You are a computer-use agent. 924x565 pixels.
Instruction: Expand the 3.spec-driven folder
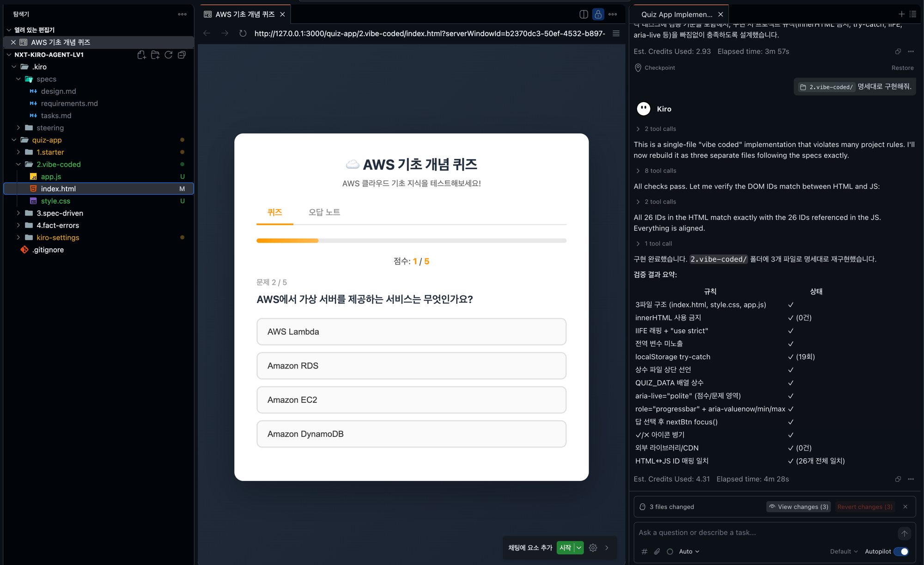60,213
